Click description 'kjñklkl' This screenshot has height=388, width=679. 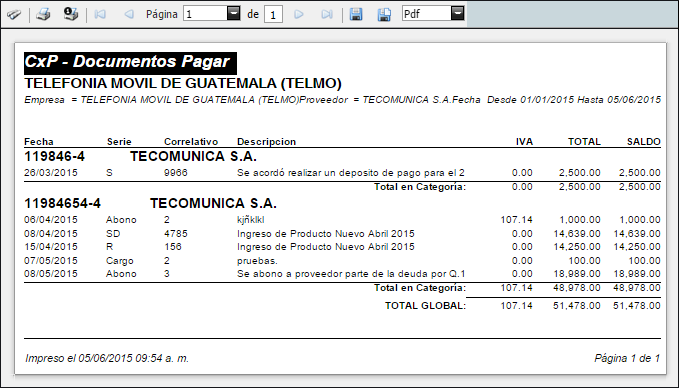tap(251, 220)
